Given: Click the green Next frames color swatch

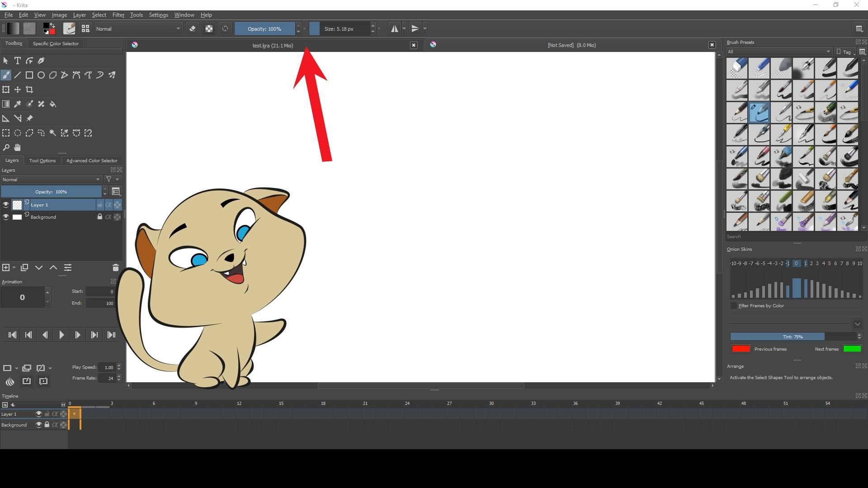Looking at the screenshot, I should coord(853,348).
